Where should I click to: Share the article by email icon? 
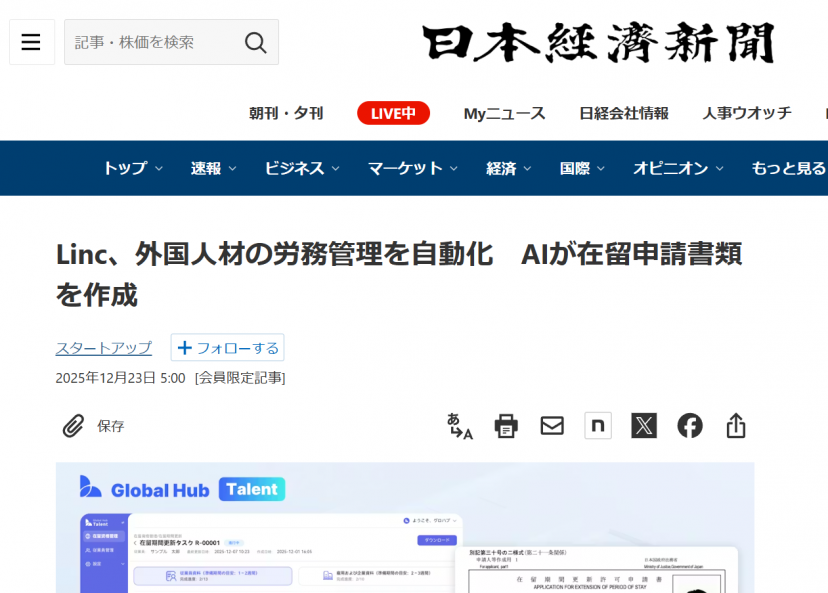pos(552,426)
